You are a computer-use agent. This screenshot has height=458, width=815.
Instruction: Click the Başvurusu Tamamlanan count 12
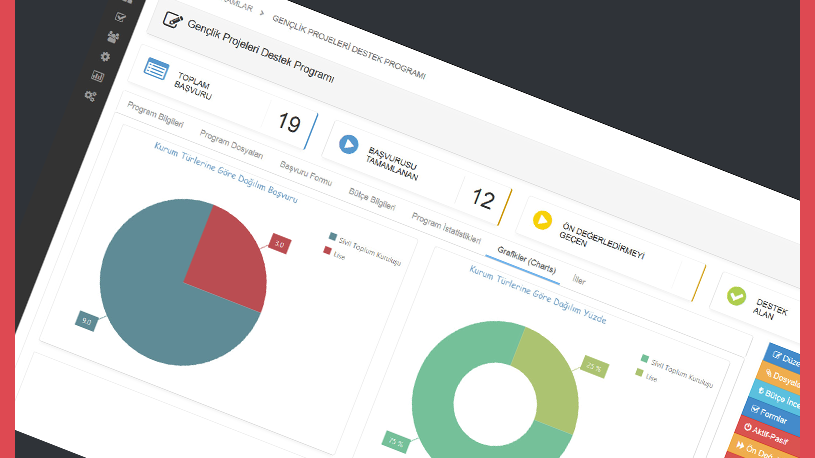coord(483,199)
